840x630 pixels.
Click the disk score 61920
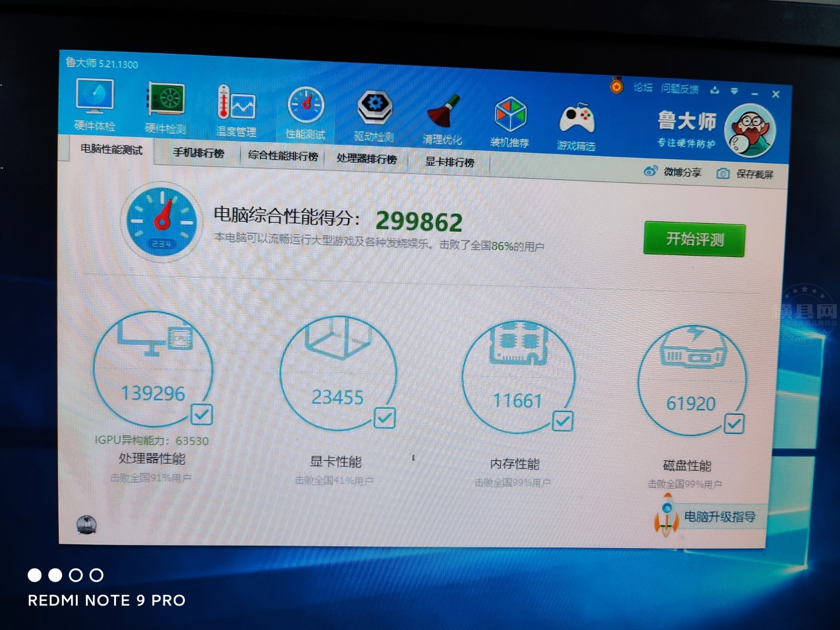point(691,403)
